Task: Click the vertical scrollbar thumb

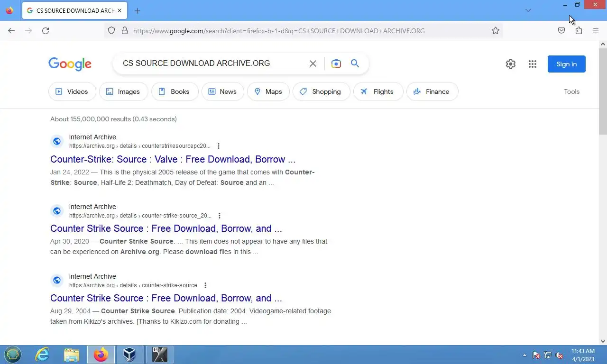Action: 603,91
